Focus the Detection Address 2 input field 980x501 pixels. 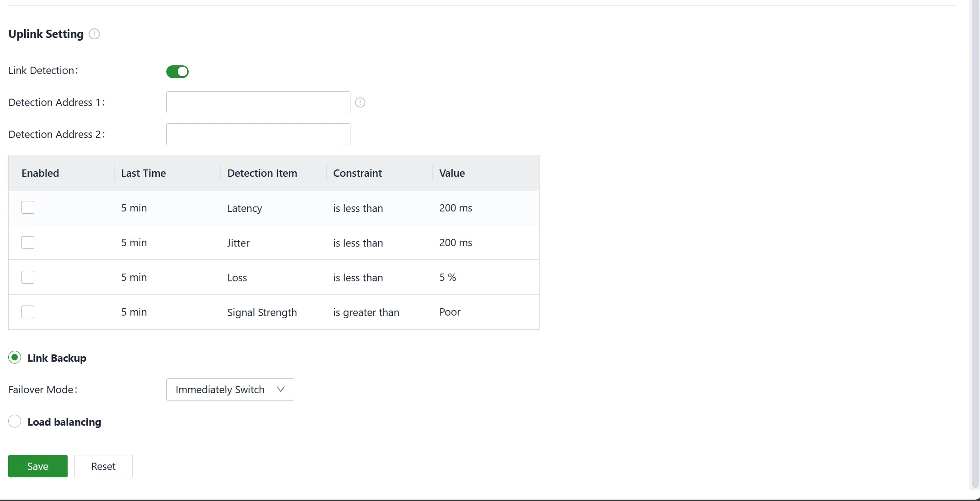pyautogui.click(x=258, y=134)
